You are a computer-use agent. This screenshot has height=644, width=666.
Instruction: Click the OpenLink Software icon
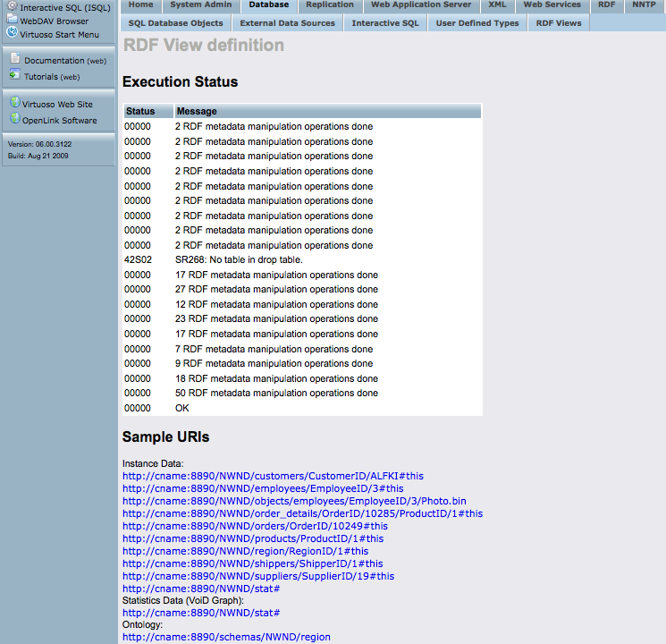click(x=15, y=119)
